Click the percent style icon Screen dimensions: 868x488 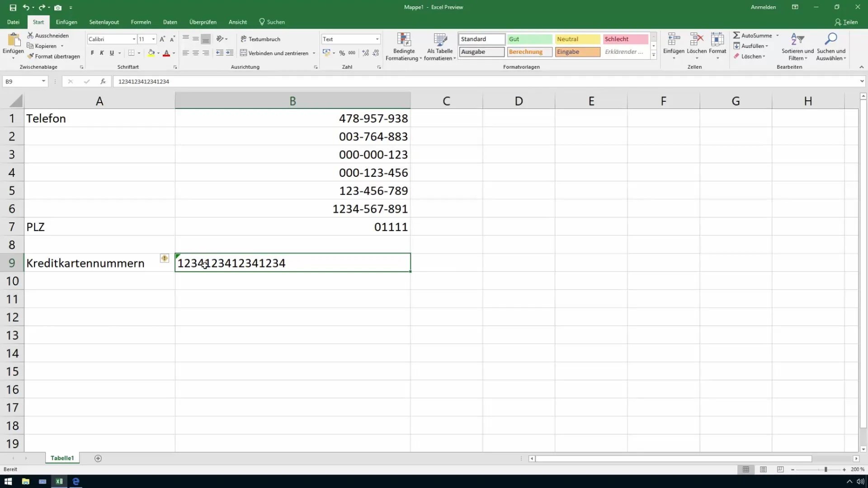tap(342, 53)
